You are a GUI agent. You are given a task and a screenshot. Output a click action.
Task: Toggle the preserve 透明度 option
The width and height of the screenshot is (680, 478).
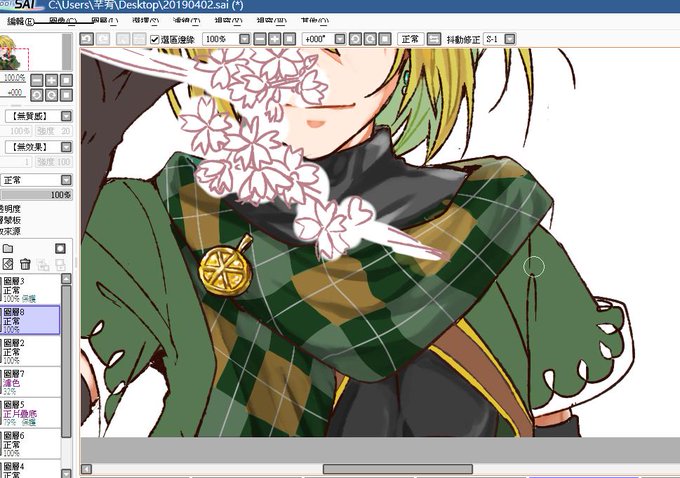click(x=10, y=209)
